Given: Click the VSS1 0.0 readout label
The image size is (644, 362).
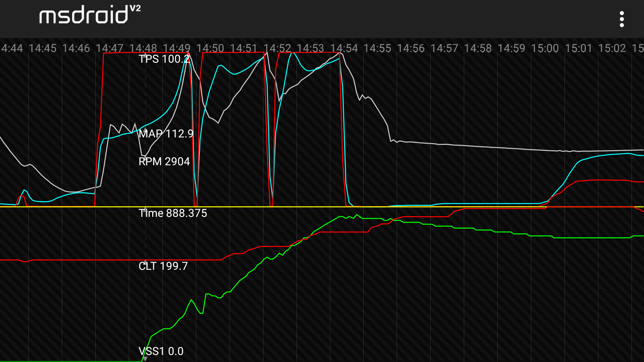Looking at the screenshot, I should (161, 351).
